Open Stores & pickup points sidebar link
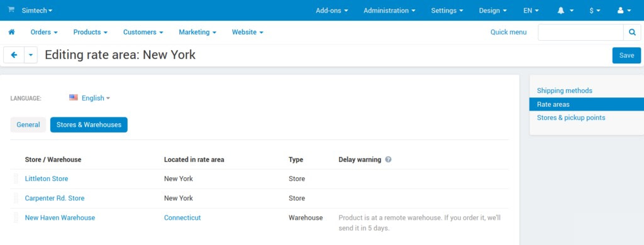Screen dimensions: 644x245 [571, 117]
